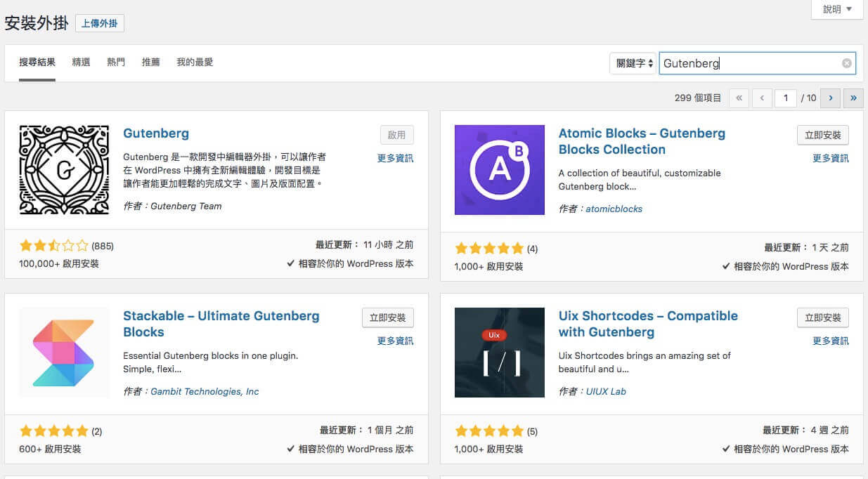This screenshot has height=479, width=868.
Task: Click 最近更新 11 小時 之前 text
Action: (x=364, y=245)
